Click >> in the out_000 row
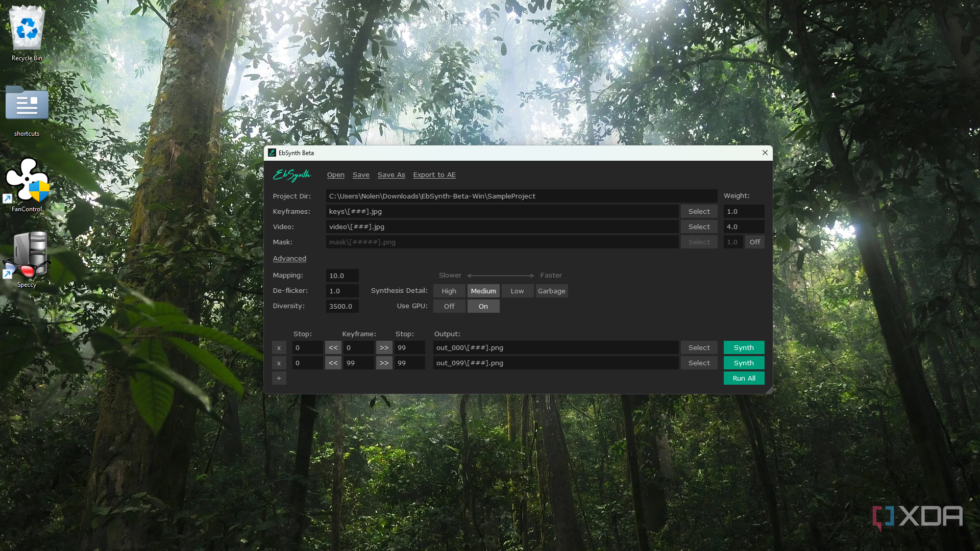The image size is (980, 551). coord(384,348)
